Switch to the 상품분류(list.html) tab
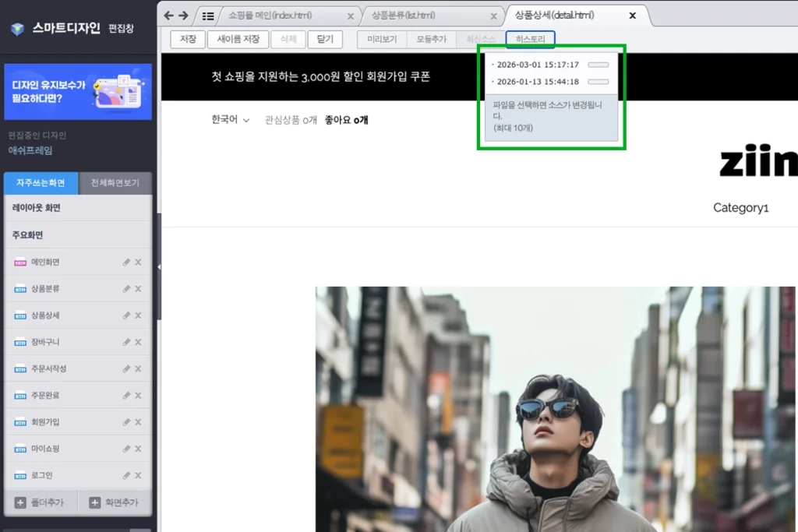 404,16
